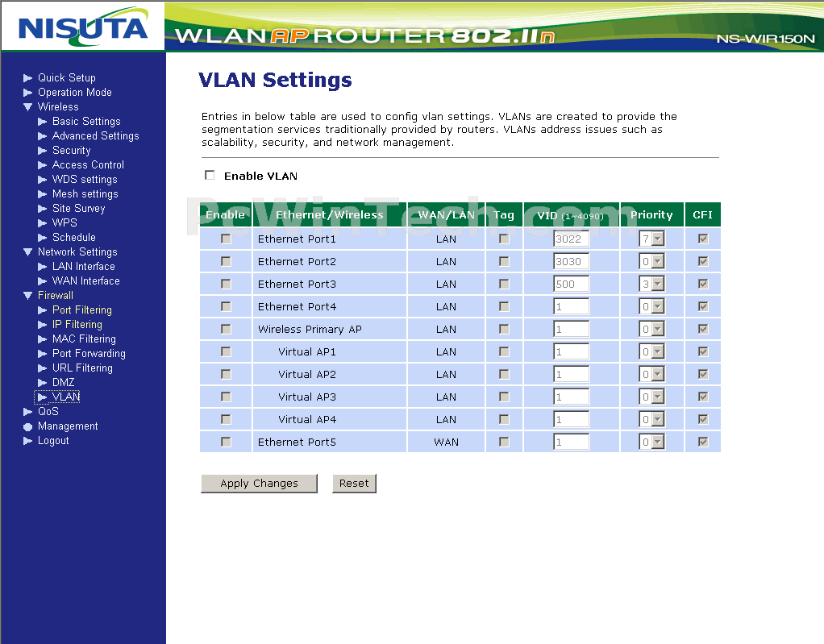Screen dimensions: 824x644
Task: Click the arrow icon beside Site Survey
Action: pos(43,209)
